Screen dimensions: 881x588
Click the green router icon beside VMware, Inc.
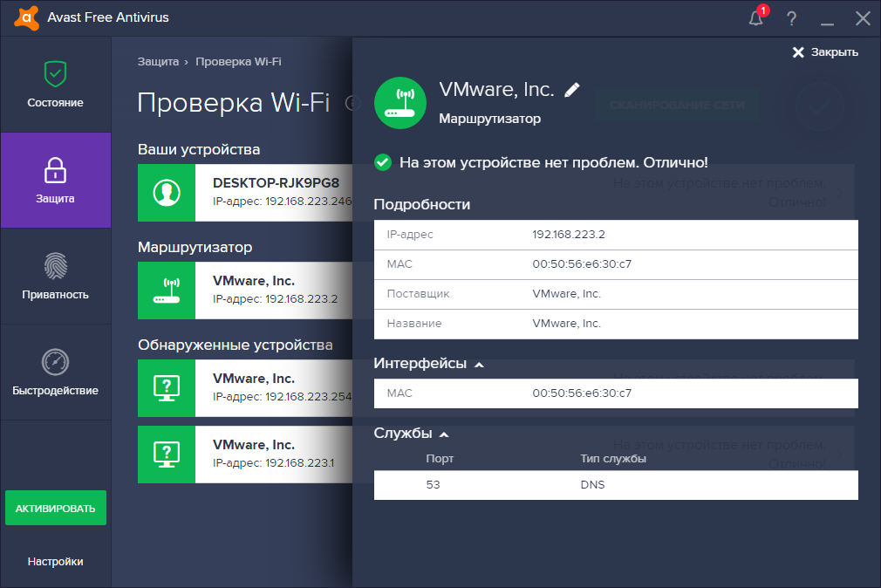tap(400, 102)
